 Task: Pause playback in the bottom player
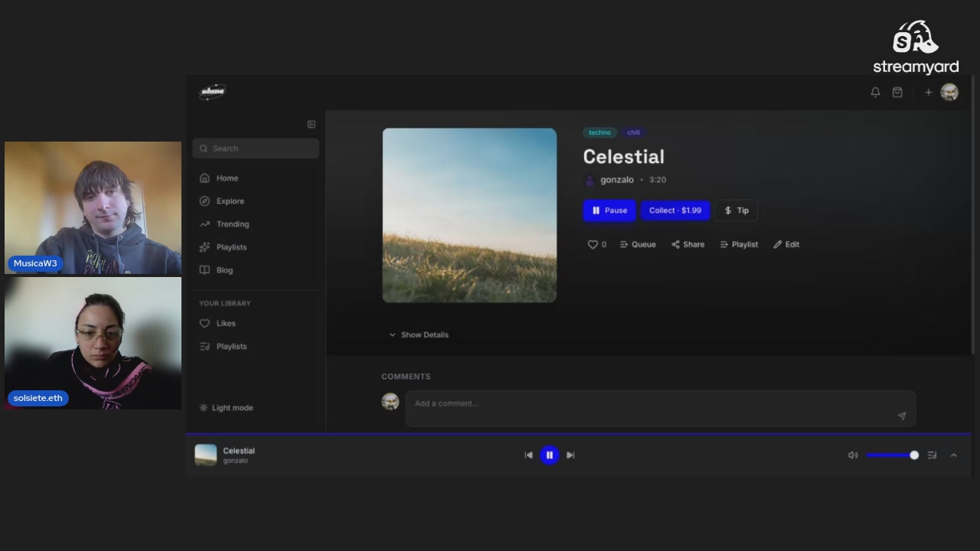coord(550,455)
